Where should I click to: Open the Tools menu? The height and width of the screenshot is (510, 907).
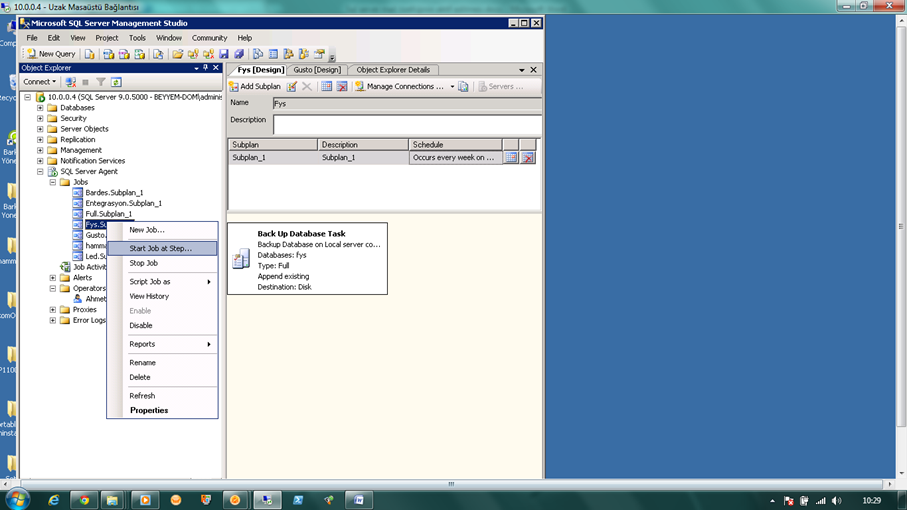point(137,38)
